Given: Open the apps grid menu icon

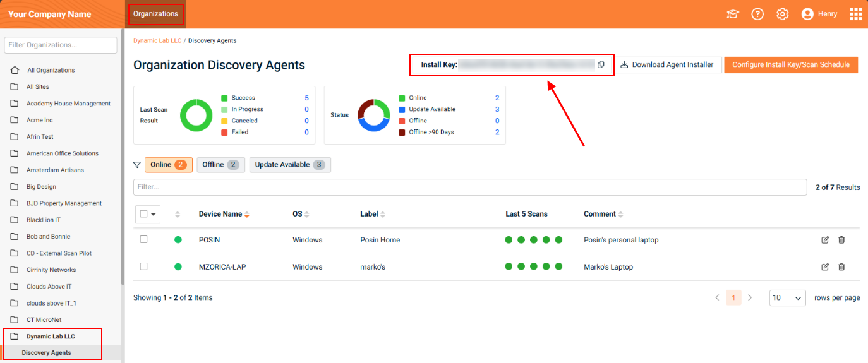Looking at the screenshot, I should click(855, 14).
